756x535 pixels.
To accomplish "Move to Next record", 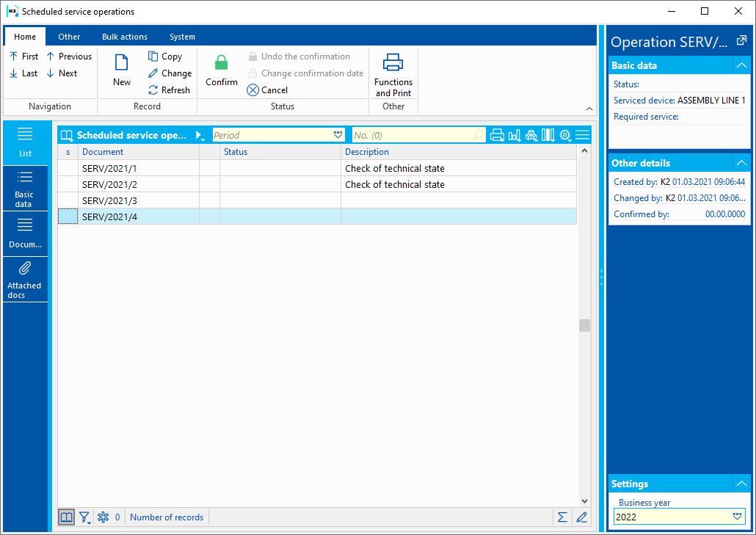I will [62, 73].
